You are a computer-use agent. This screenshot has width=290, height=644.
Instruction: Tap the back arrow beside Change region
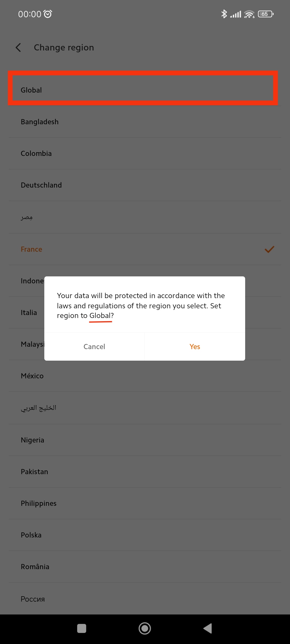(x=18, y=47)
